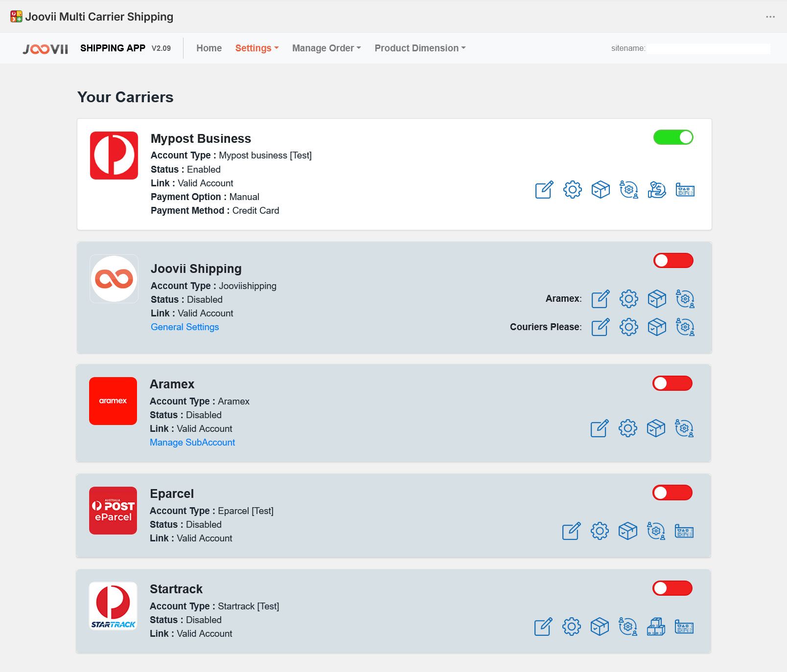
Task: Click the "Mypost Business" card title
Action: pos(201,138)
